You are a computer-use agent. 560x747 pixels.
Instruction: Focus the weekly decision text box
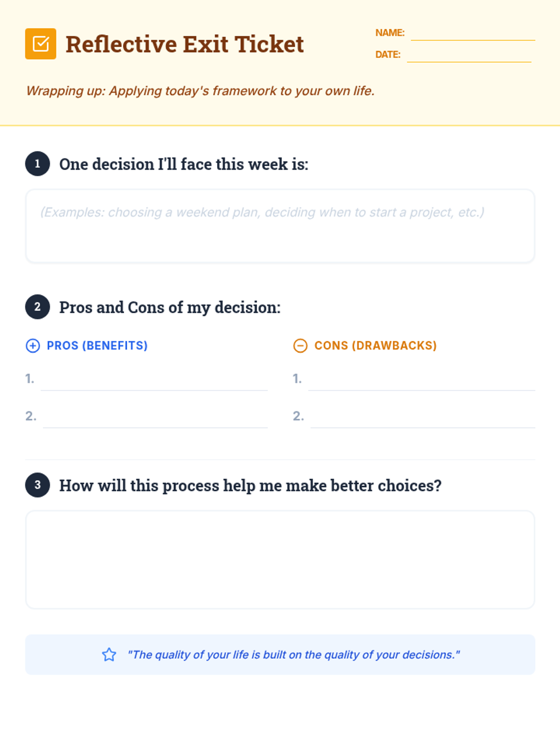(280, 226)
